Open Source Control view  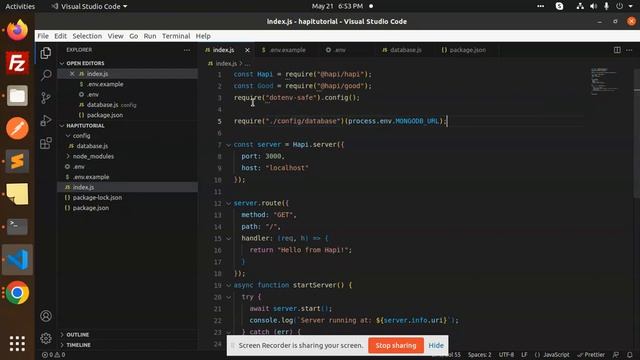tap(46, 98)
